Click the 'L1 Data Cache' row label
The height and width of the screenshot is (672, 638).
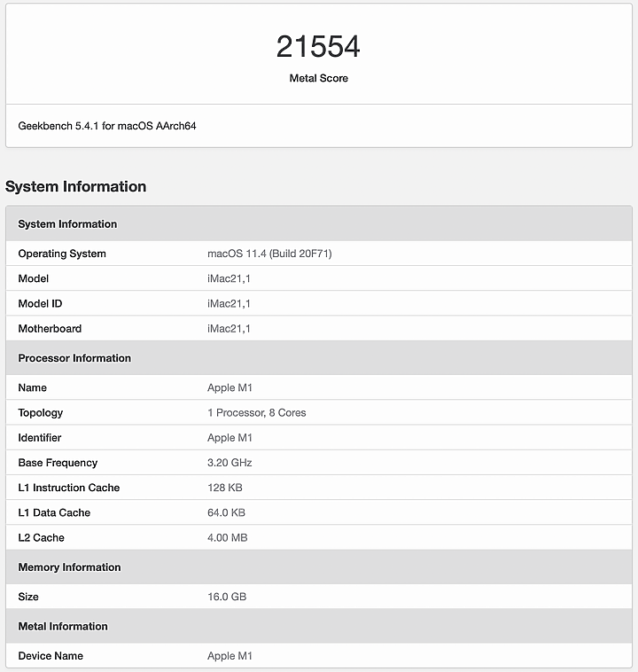54,512
